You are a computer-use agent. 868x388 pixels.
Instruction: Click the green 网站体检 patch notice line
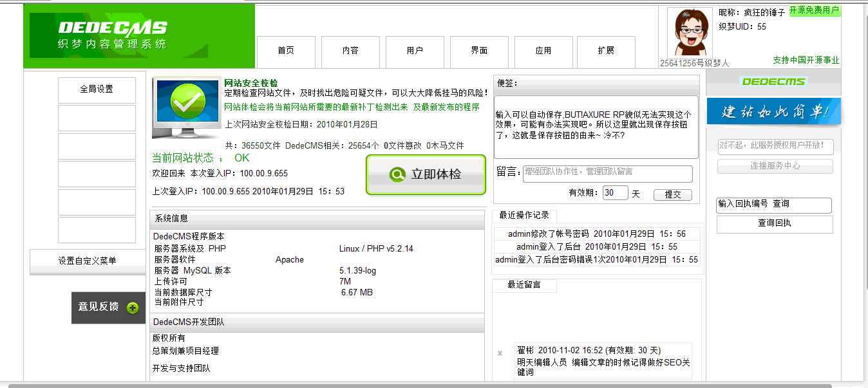(352, 107)
